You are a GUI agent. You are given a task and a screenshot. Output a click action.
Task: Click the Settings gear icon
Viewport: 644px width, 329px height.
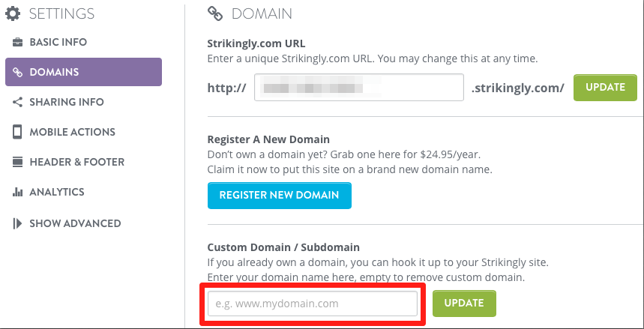(x=12, y=14)
